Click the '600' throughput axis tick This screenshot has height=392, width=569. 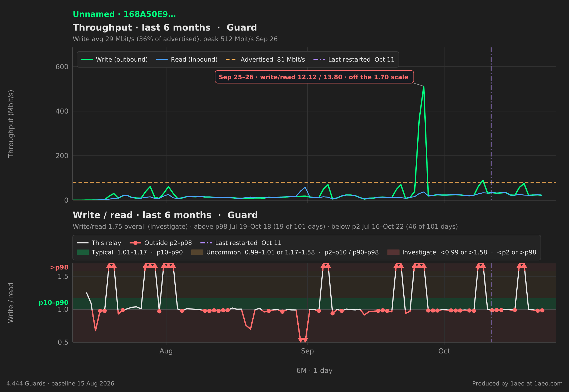tap(62, 67)
